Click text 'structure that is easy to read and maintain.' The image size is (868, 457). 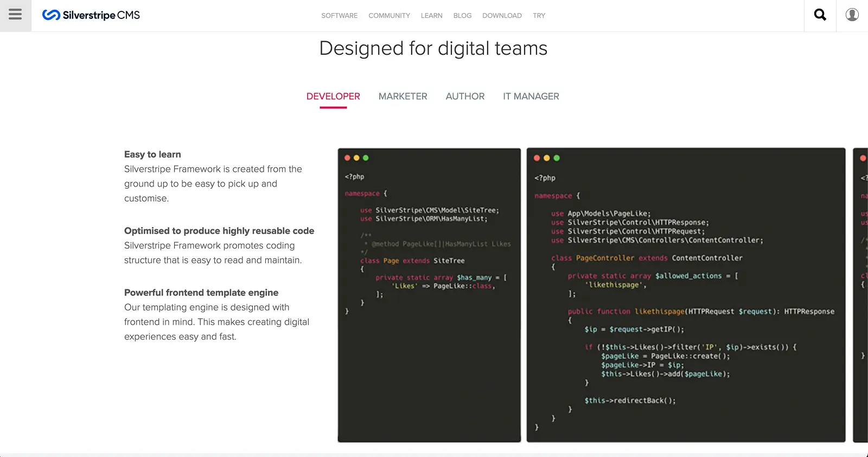pyautogui.click(x=213, y=260)
